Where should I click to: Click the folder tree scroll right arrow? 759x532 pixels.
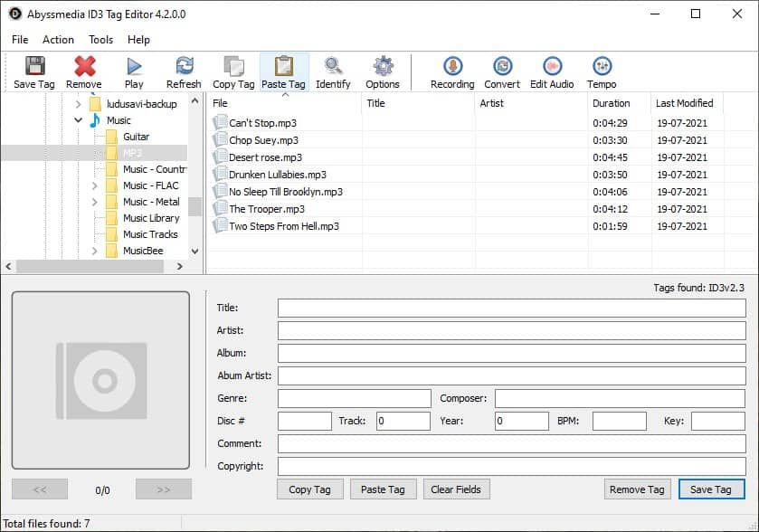point(180,266)
